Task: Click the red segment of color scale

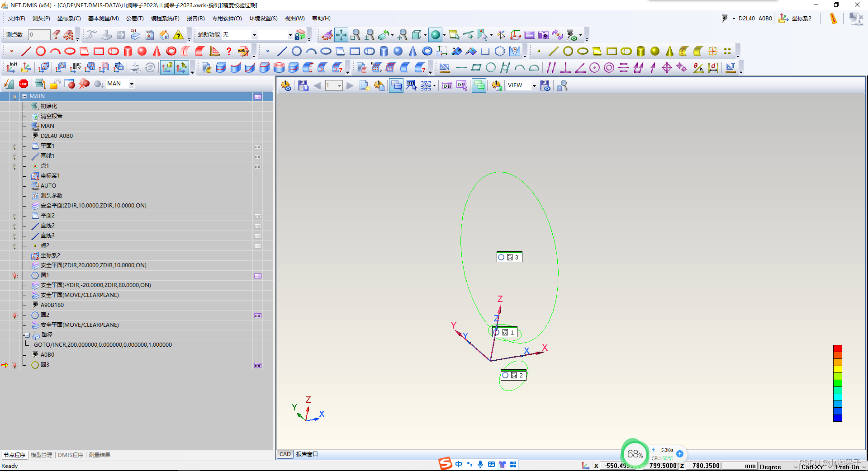Action: (838, 349)
